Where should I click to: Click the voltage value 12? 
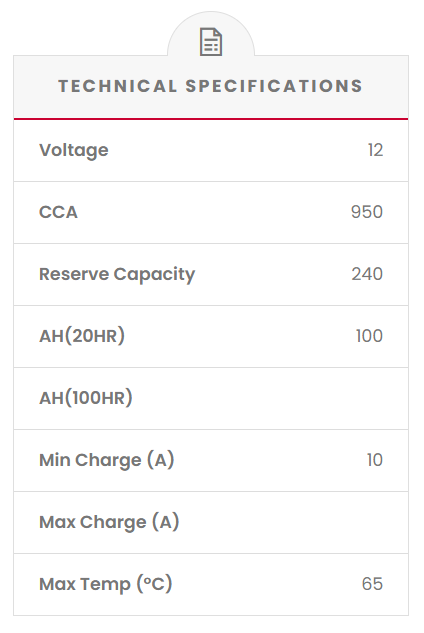pyautogui.click(x=375, y=150)
